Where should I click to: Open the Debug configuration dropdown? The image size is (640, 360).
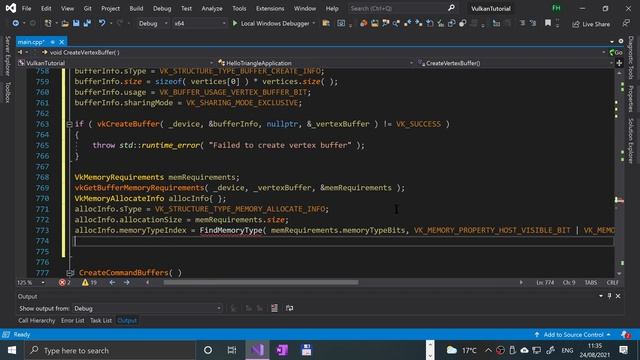tap(152, 23)
